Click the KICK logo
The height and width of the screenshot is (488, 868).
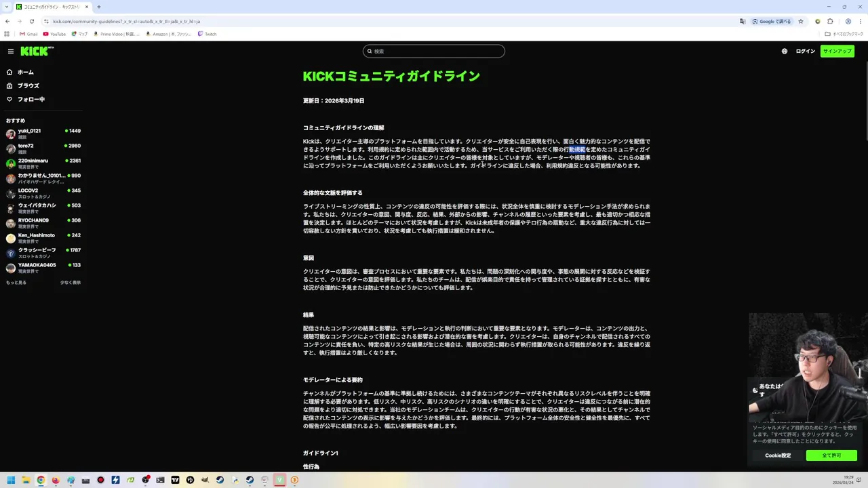(37, 51)
